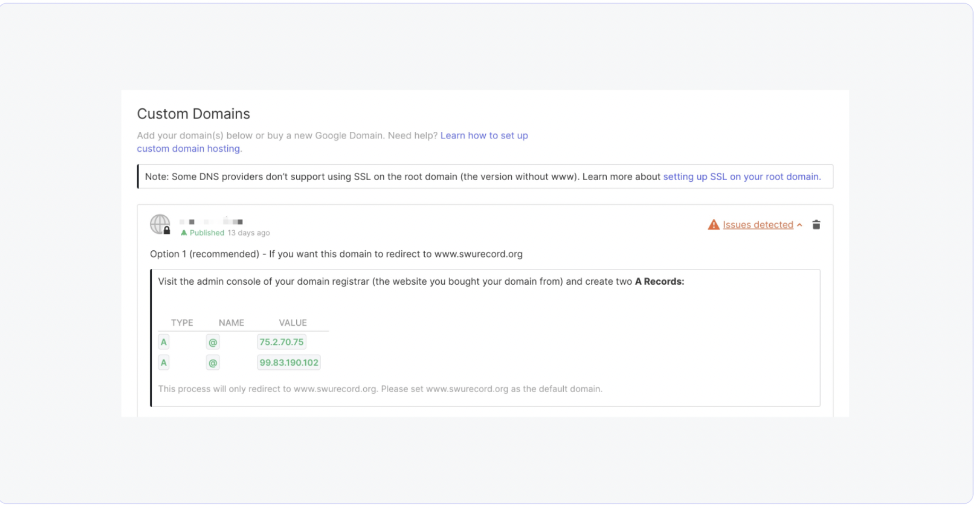Click the TYPE column header

(182, 323)
